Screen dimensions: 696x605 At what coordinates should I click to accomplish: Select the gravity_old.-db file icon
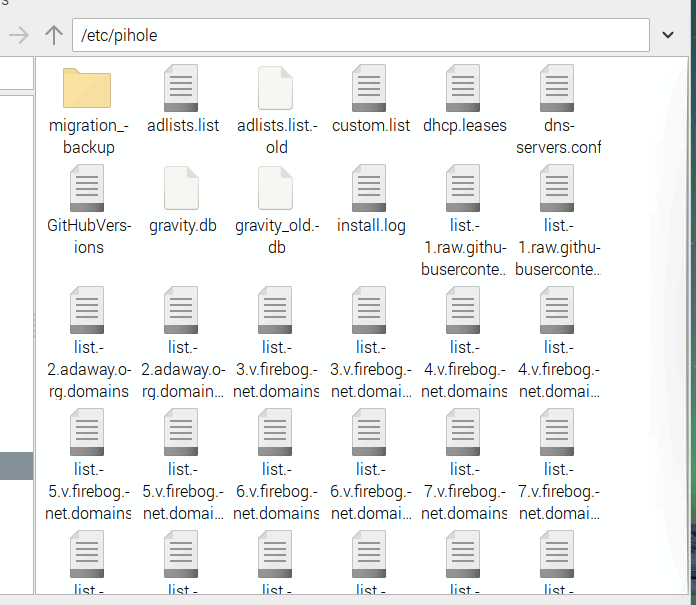(x=275, y=188)
